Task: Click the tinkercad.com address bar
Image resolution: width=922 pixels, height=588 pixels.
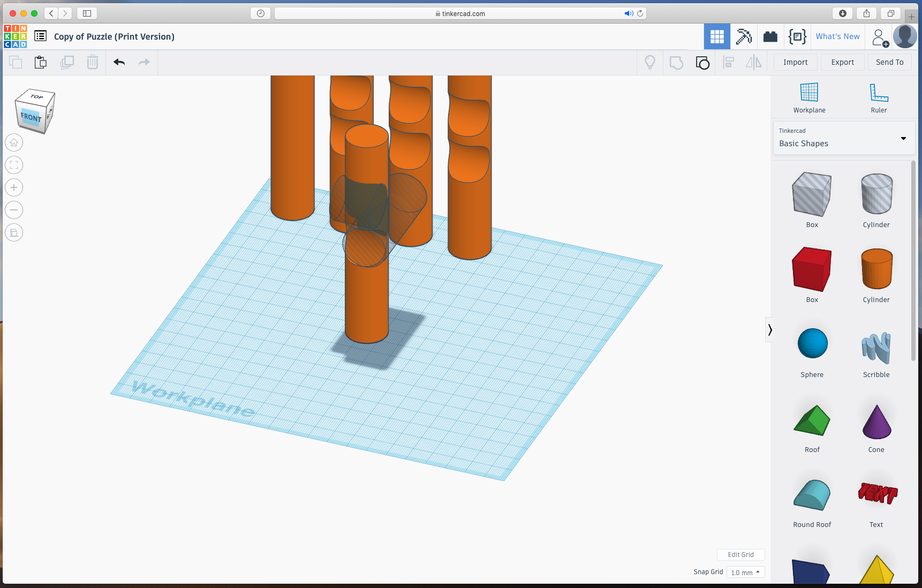Action: 460,13
